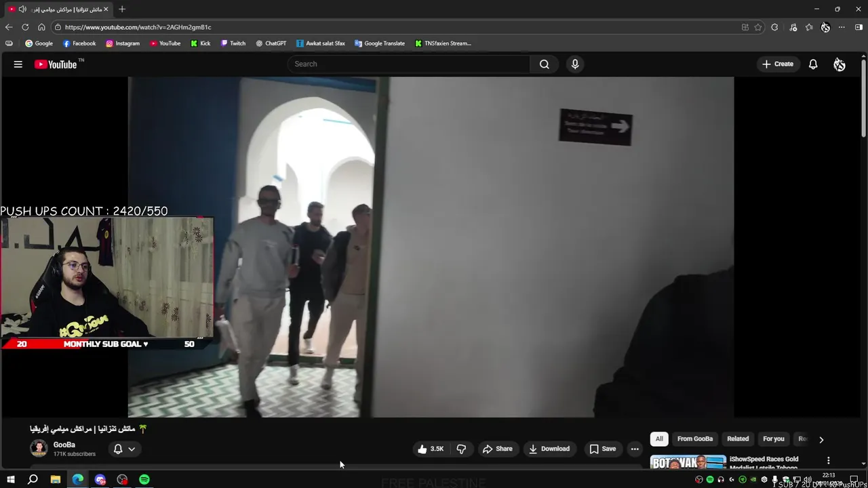Open YouTube notifications bell in header
Image resolution: width=868 pixels, height=488 pixels.
(813, 64)
